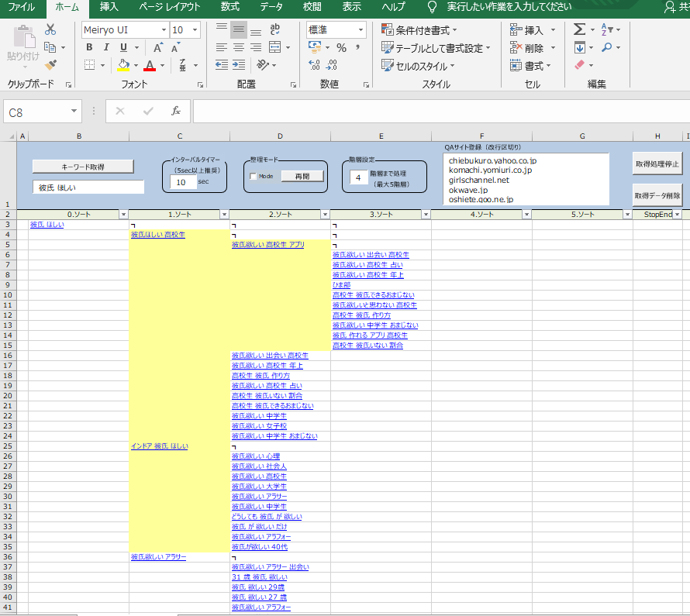Image resolution: width=690 pixels, height=616 pixels.
Task: Click the AutoSum sigma icon
Action: pyautogui.click(x=580, y=29)
